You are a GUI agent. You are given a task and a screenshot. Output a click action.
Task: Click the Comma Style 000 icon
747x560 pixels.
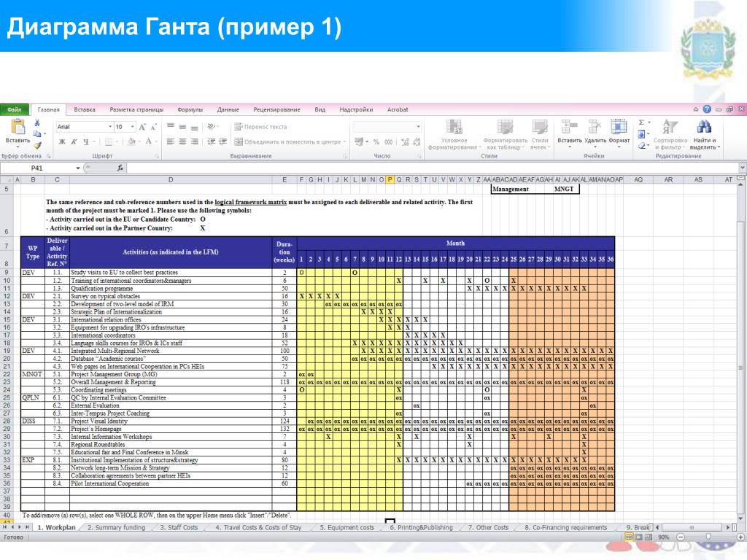tap(389, 142)
